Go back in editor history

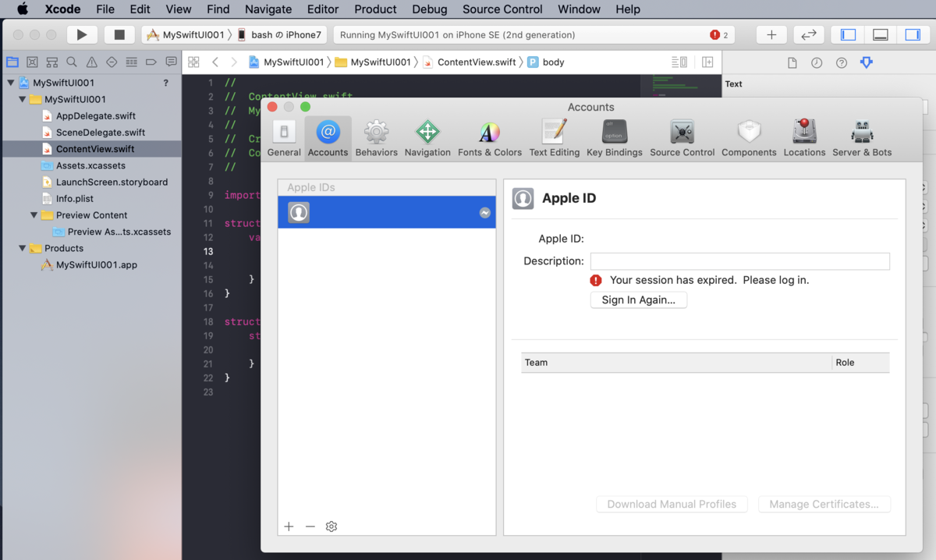pos(215,62)
